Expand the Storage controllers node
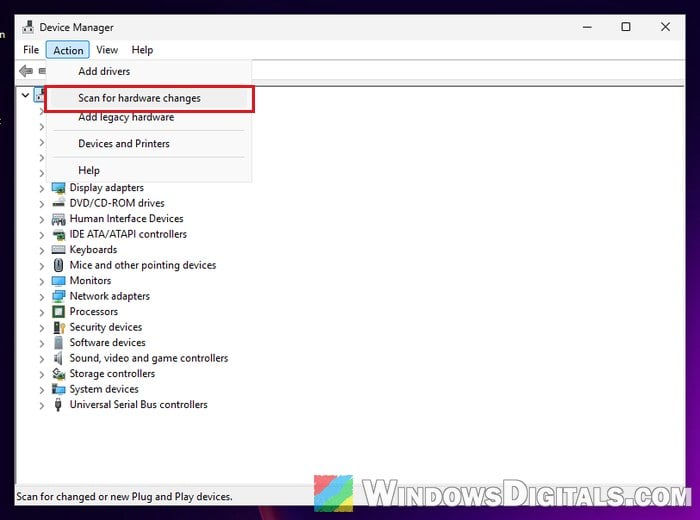The width and height of the screenshot is (700, 520). coord(42,374)
